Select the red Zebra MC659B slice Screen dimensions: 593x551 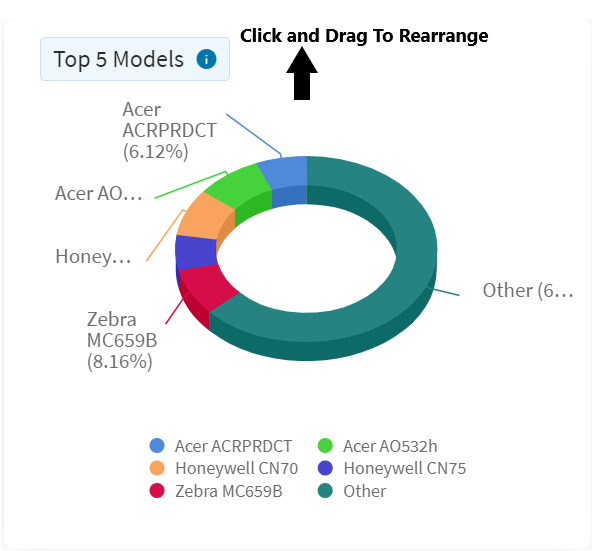click(204, 287)
